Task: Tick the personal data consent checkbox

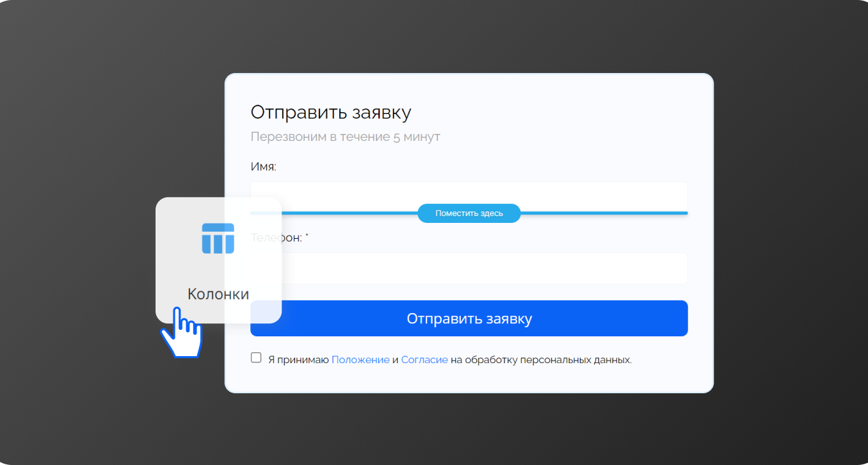Action: (x=256, y=357)
